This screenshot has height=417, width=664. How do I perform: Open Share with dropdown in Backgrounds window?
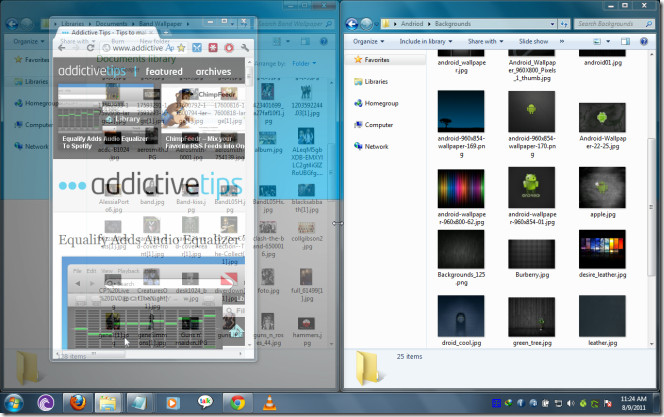(x=485, y=41)
